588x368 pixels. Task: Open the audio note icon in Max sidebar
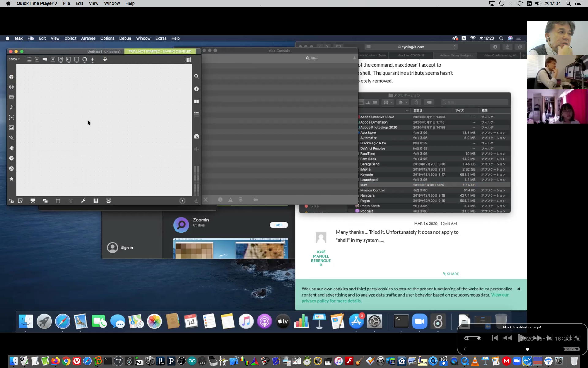[12, 107]
